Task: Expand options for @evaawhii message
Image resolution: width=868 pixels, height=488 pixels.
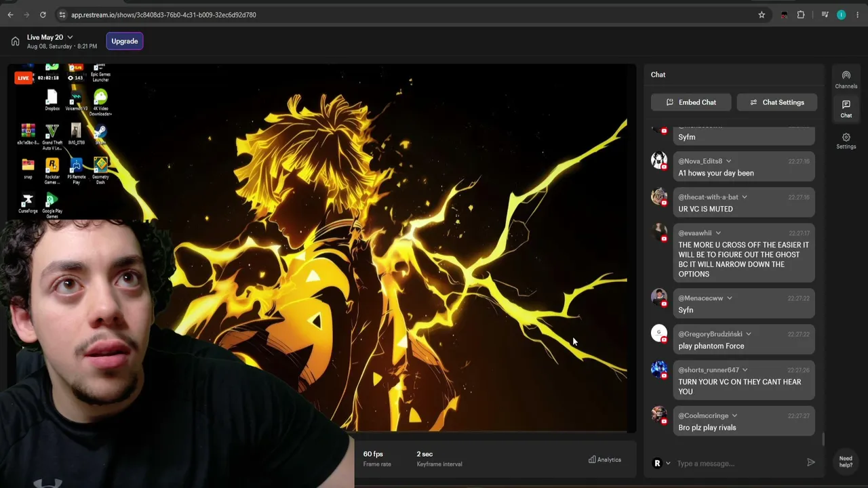Action: click(x=718, y=233)
